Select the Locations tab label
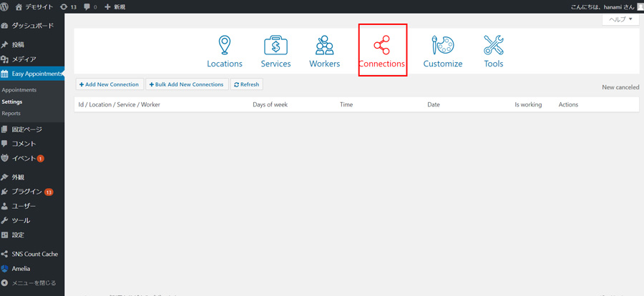Viewport: 644px width, 296px height. pyautogui.click(x=225, y=64)
